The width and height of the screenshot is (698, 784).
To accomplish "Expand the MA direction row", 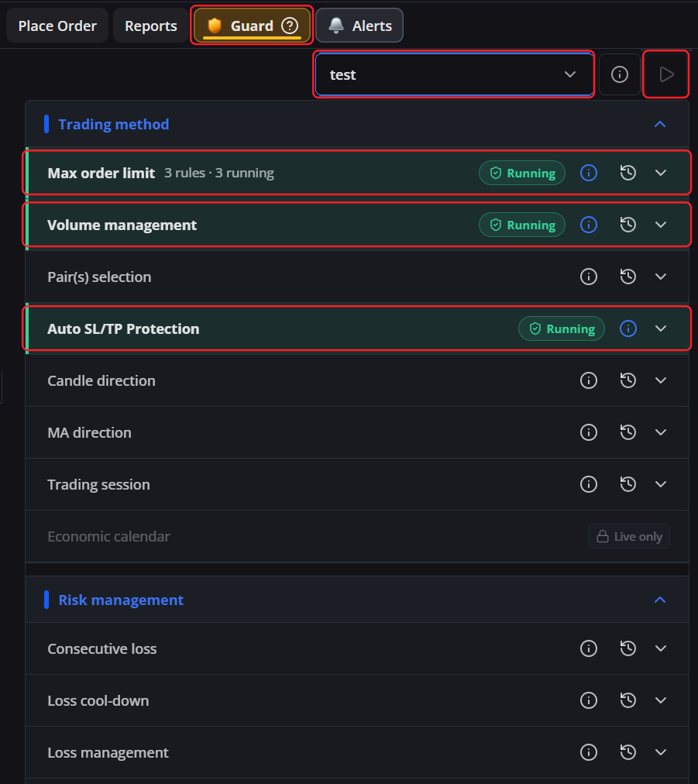I will (x=661, y=432).
